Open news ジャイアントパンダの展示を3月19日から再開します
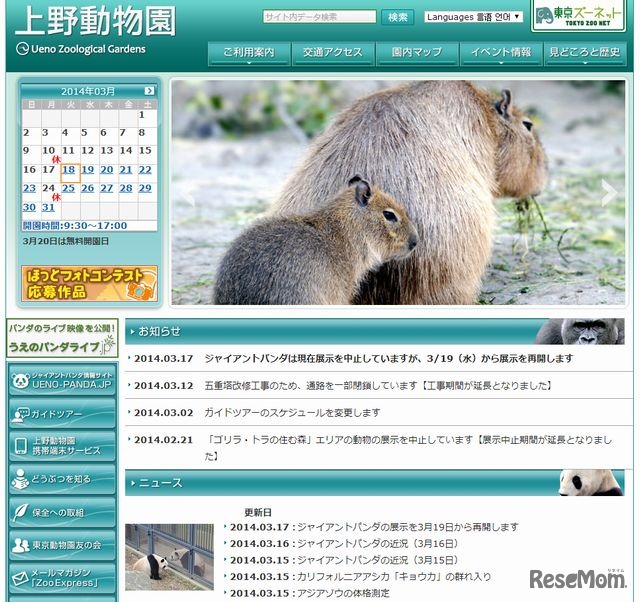Screen dimensions: 640x602 click(408, 527)
